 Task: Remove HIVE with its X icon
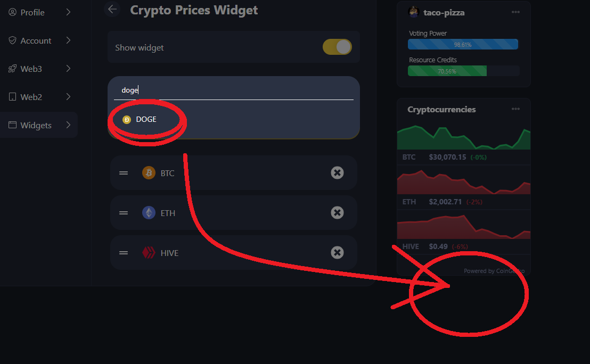coord(337,252)
